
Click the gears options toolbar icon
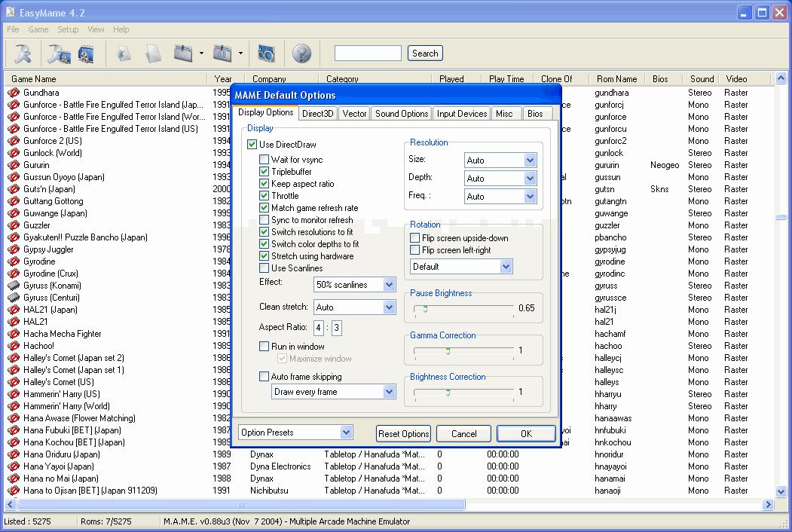coord(266,53)
